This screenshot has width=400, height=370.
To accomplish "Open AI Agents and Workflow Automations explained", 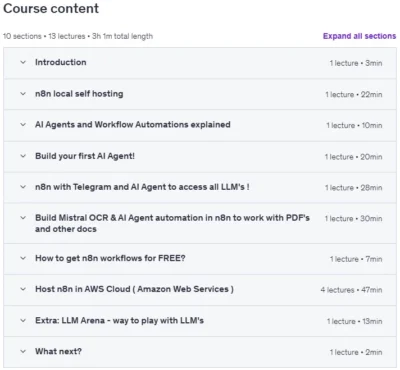I will click(x=133, y=125).
